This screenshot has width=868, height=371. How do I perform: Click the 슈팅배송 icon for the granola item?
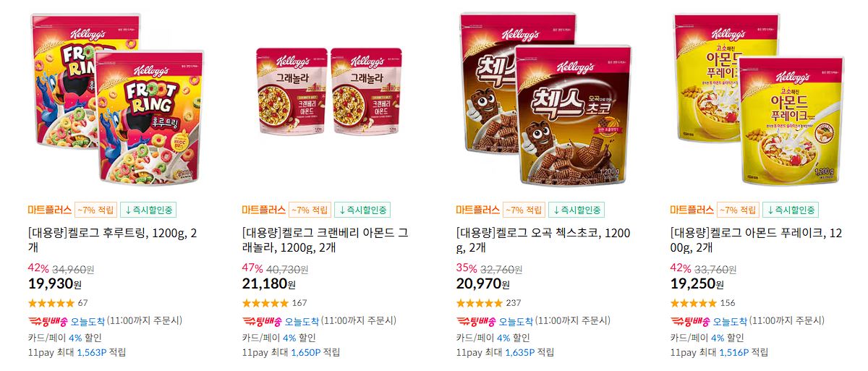pyautogui.click(x=262, y=321)
